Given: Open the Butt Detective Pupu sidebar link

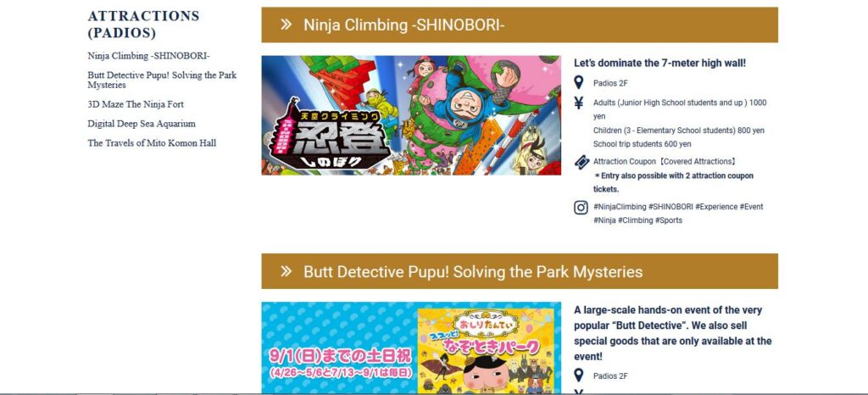Looking at the screenshot, I should pos(162,81).
